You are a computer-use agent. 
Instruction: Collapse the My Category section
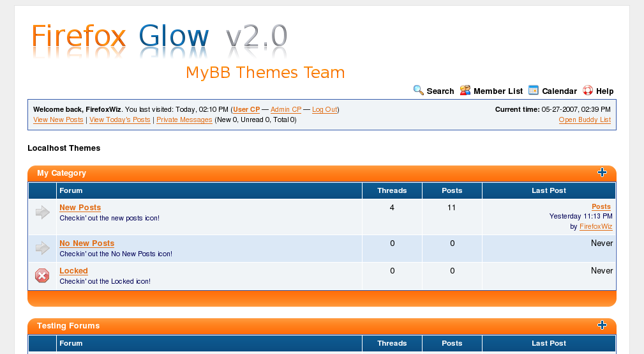click(601, 173)
